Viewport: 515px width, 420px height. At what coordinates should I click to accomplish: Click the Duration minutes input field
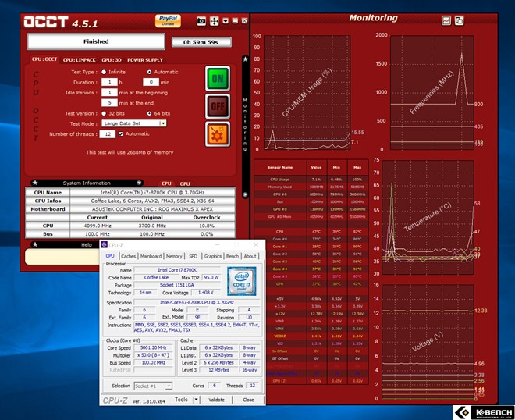[151, 82]
